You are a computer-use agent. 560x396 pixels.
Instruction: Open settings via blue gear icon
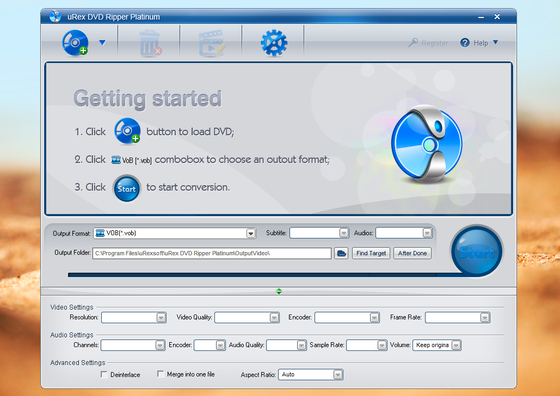pos(274,43)
